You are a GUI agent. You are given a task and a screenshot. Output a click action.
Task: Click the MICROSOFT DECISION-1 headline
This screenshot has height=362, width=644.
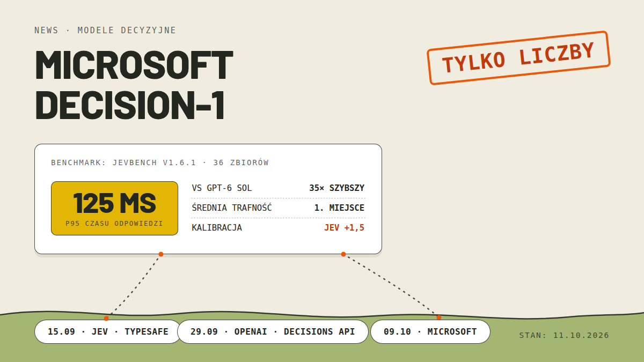[134, 85]
